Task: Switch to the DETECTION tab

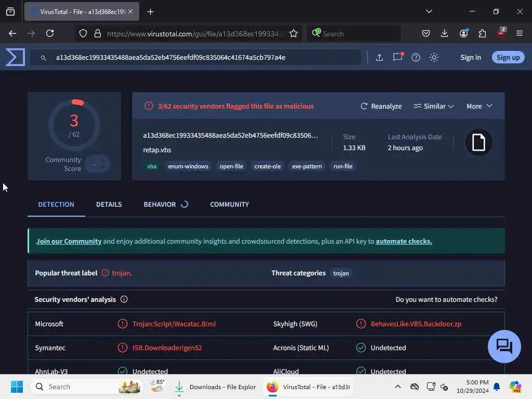Action: click(x=56, y=204)
